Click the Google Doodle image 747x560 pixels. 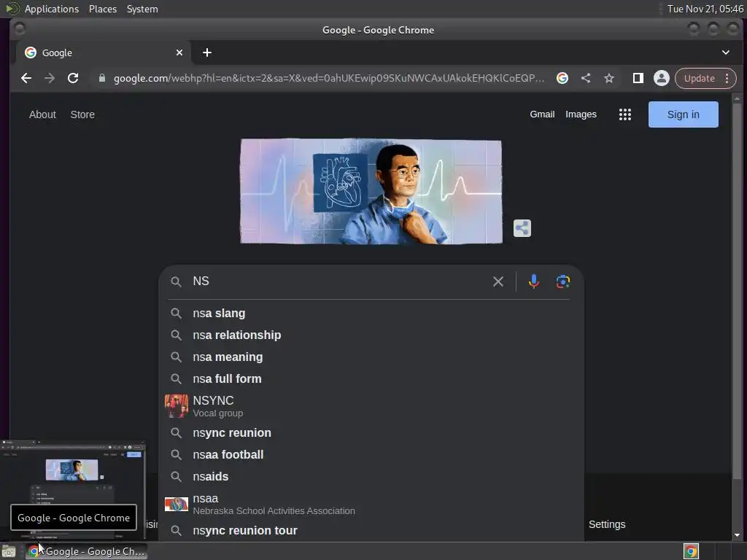(371, 192)
